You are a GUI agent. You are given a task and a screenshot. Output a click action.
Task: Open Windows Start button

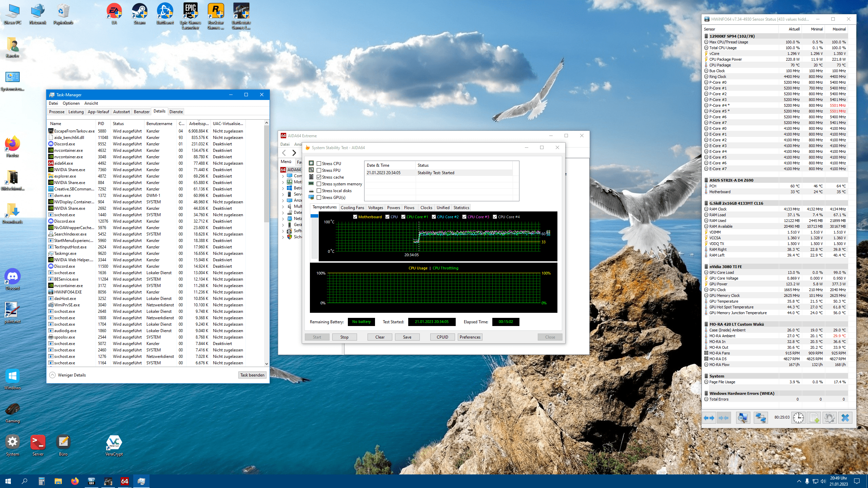tap(8, 481)
